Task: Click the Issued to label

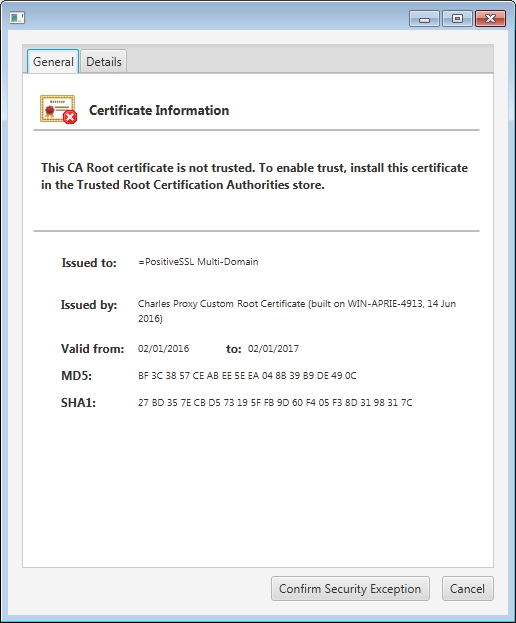Action: [89, 263]
